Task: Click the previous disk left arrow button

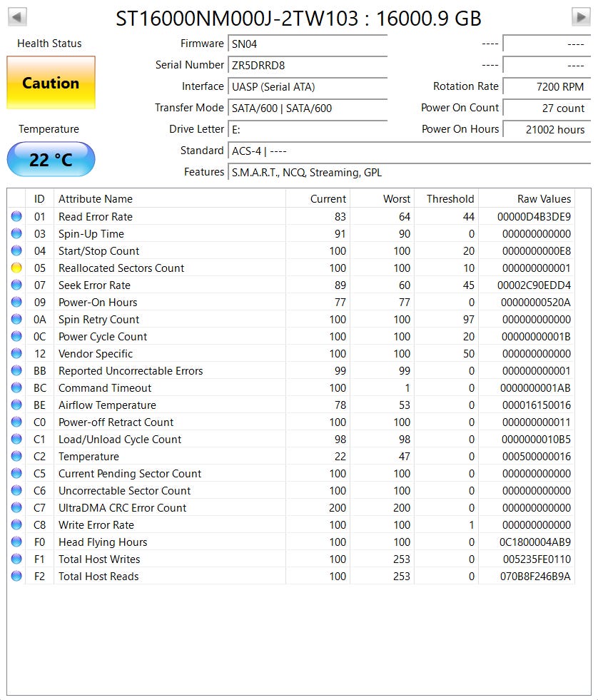Action: (x=17, y=17)
